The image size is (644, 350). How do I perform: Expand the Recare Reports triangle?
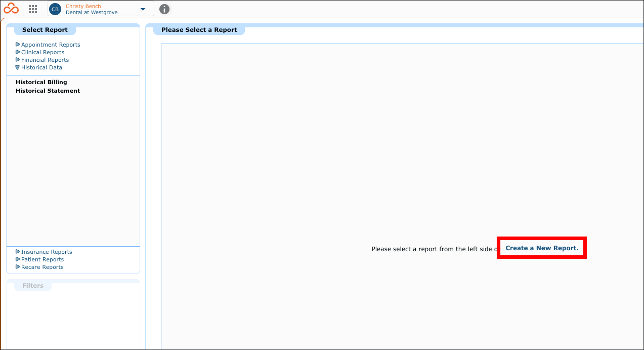(18, 267)
